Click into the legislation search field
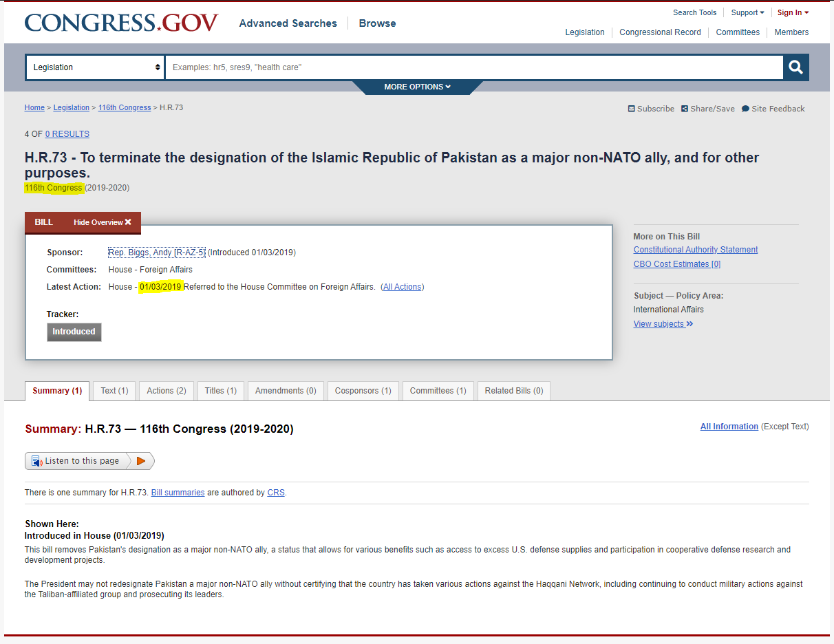Screen dimensions: 834x644 tap(473, 67)
